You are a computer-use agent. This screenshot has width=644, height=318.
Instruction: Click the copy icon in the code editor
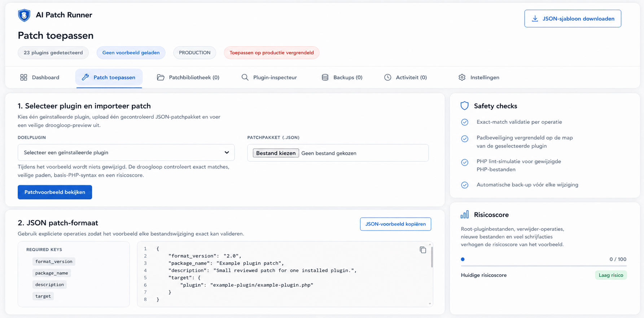click(x=423, y=250)
